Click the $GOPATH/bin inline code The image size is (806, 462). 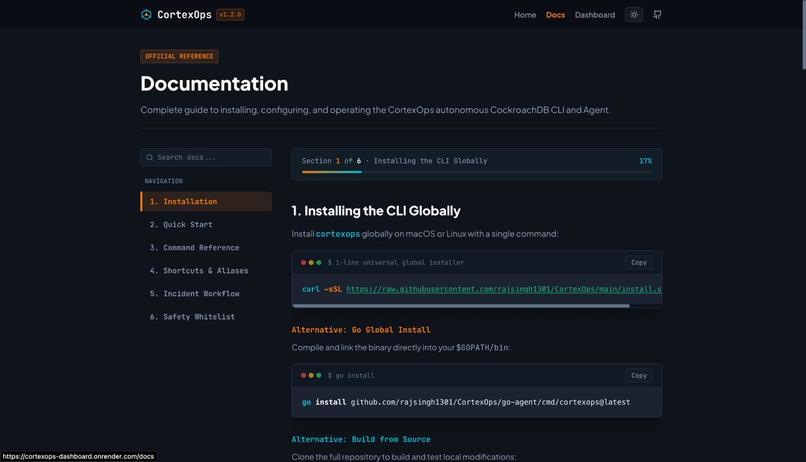click(482, 348)
